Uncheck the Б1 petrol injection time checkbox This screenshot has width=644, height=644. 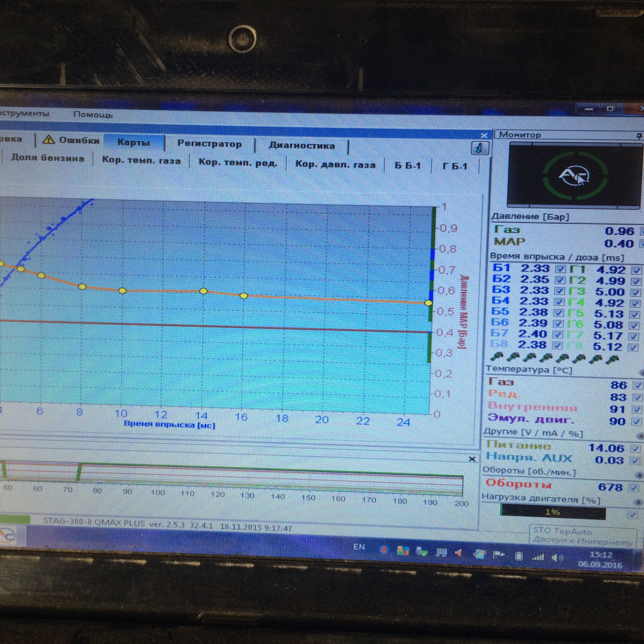click(561, 269)
